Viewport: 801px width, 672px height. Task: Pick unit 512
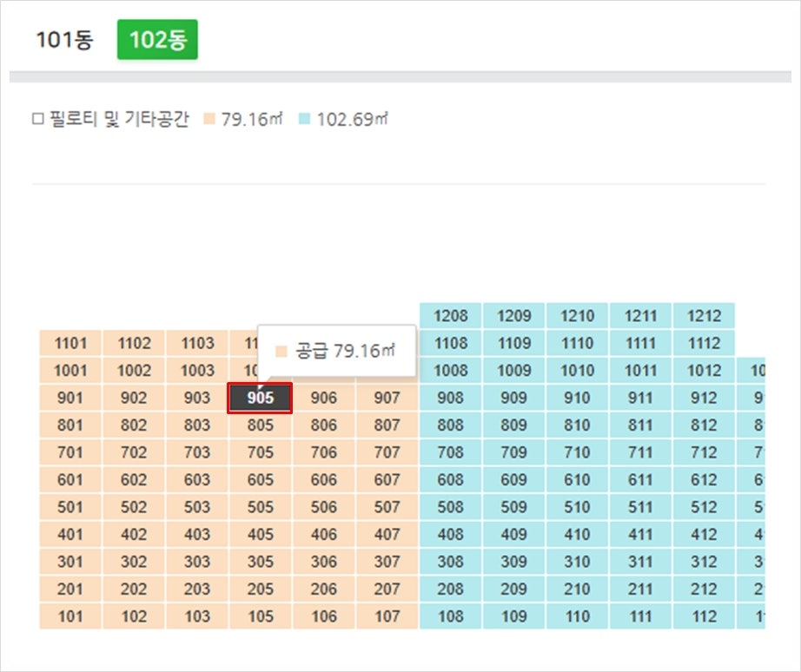tap(704, 507)
